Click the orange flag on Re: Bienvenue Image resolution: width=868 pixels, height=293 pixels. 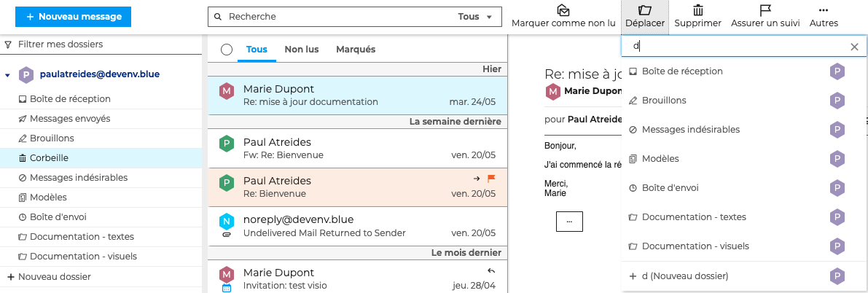[491, 179]
